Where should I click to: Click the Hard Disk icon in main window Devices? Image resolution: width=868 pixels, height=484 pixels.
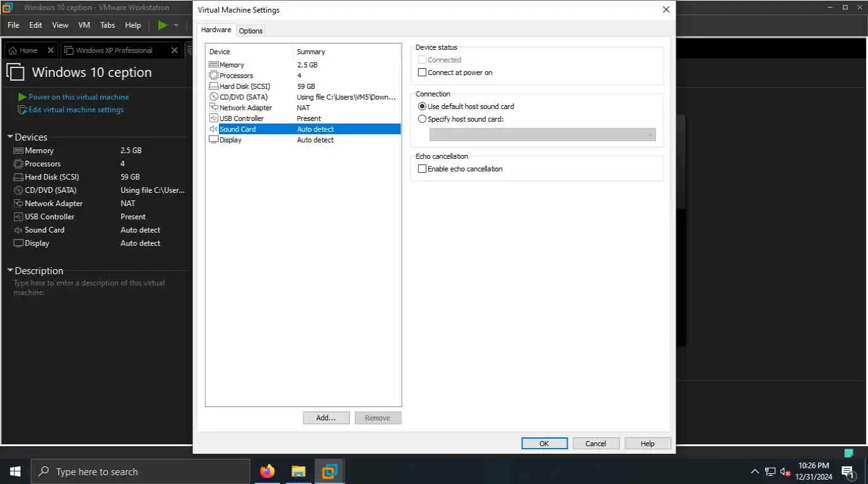click(x=18, y=177)
